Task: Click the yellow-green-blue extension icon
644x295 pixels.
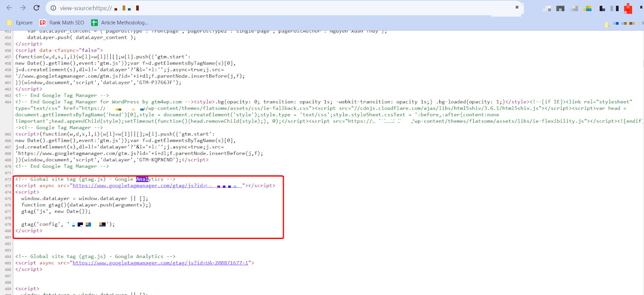Action: pos(588,8)
